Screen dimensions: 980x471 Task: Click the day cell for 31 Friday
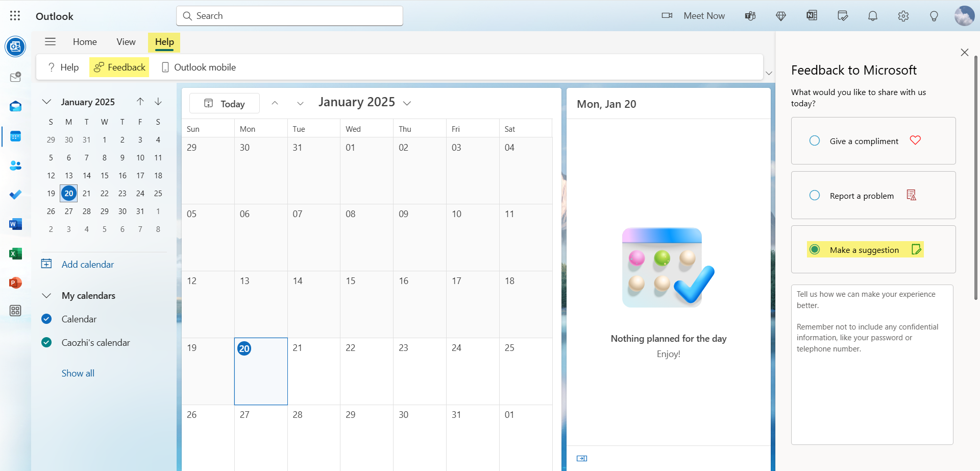click(x=473, y=438)
